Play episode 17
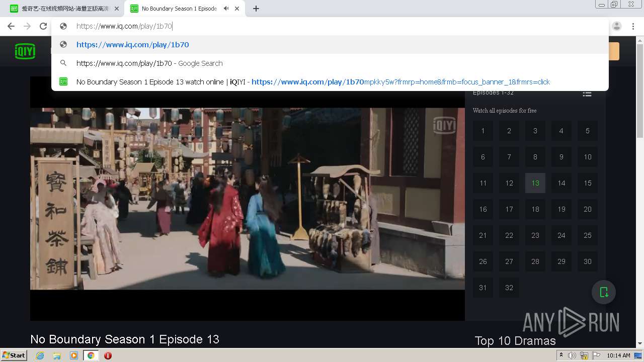Image resolution: width=644 pixels, height=362 pixels. (x=509, y=209)
